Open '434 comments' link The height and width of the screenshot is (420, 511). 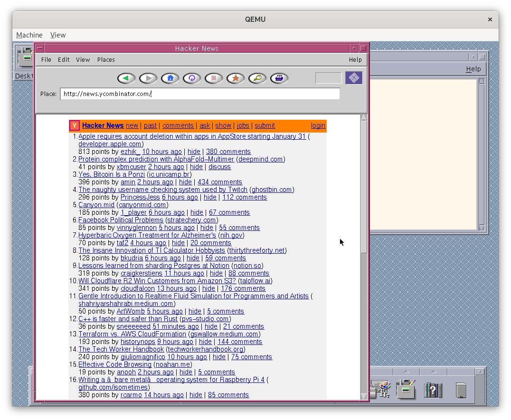click(x=220, y=182)
